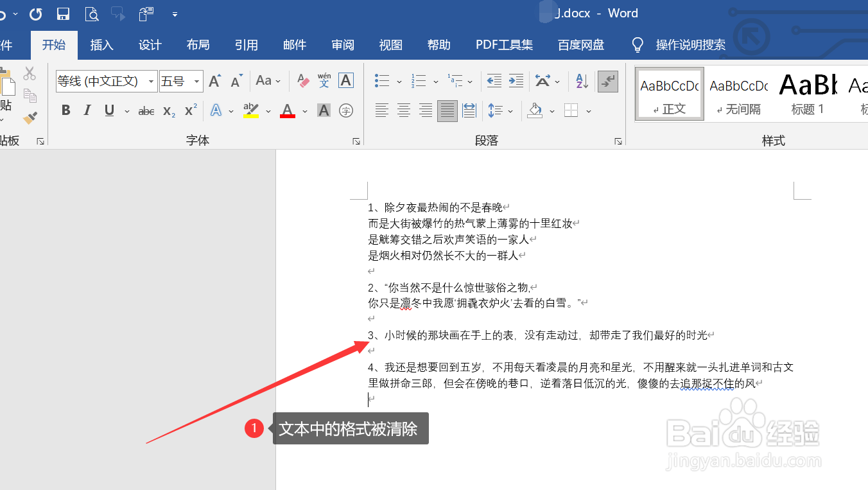Click the Copy icon in clipboard group
Image resolution: width=868 pixels, height=490 pixels.
click(x=30, y=96)
